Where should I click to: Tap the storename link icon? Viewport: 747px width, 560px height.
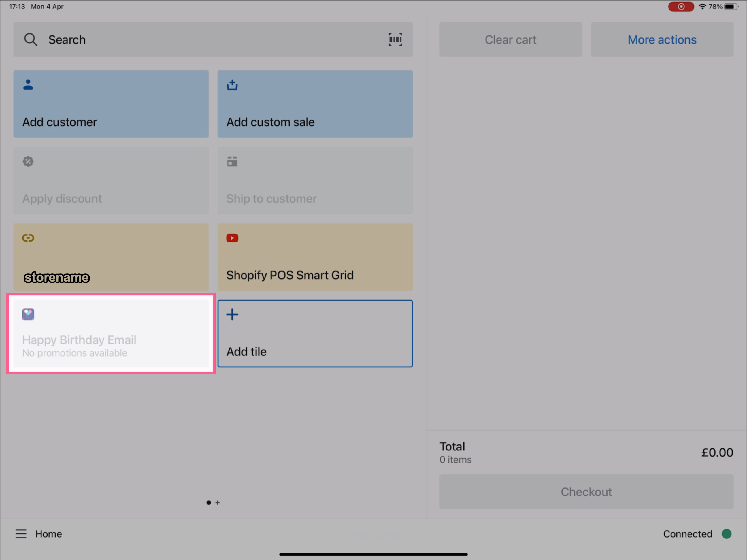click(28, 238)
